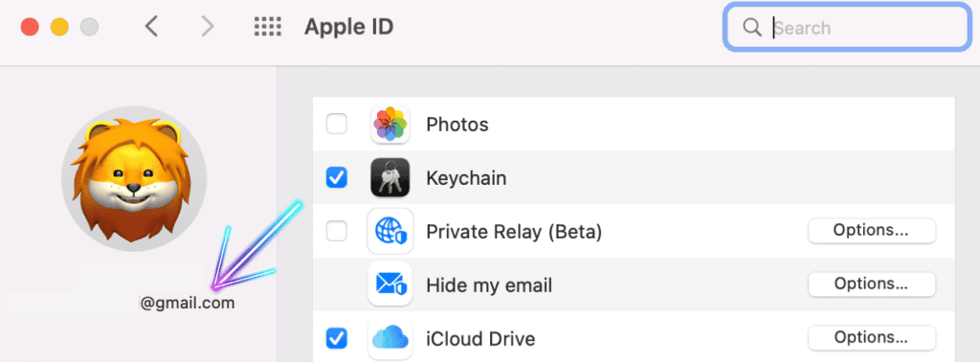Image resolution: width=980 pixels, height=362 pixels.
Task: Open Options for Hide my email
Action: [871, 284]
